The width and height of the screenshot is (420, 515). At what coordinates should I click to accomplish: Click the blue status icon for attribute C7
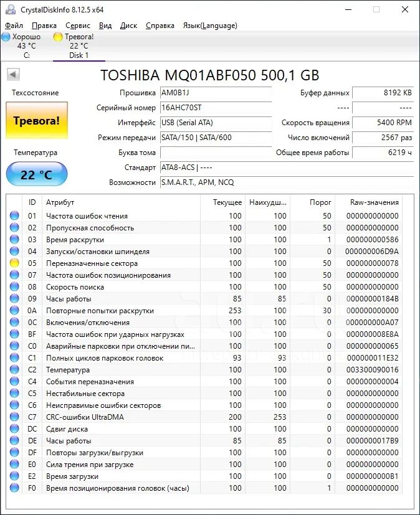14,417
